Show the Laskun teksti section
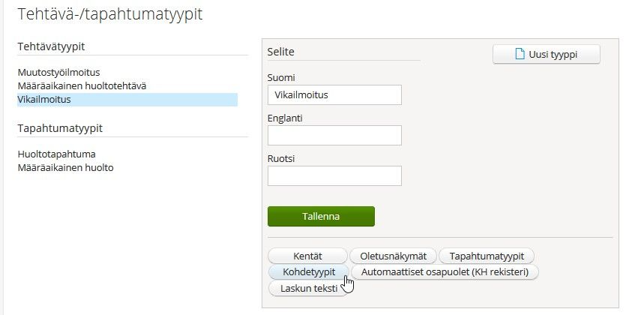 click(x=307, y=288)
